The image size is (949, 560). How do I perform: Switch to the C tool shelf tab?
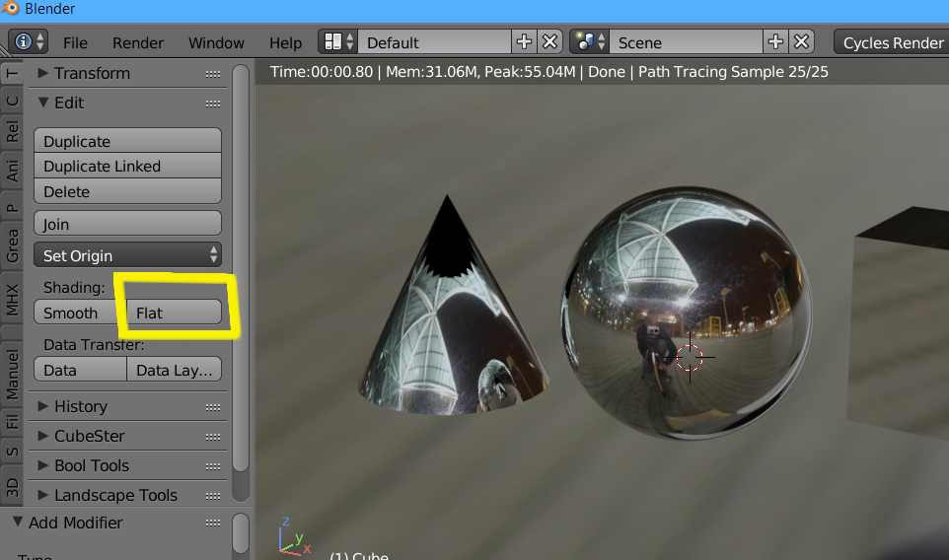point(12,101)
